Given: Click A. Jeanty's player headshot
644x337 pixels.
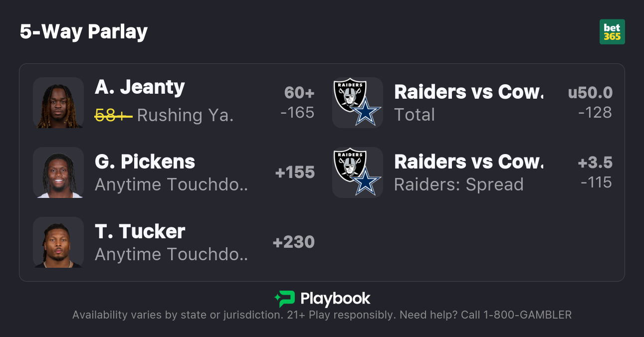Looking at the screenshot, I should [58, 103].
